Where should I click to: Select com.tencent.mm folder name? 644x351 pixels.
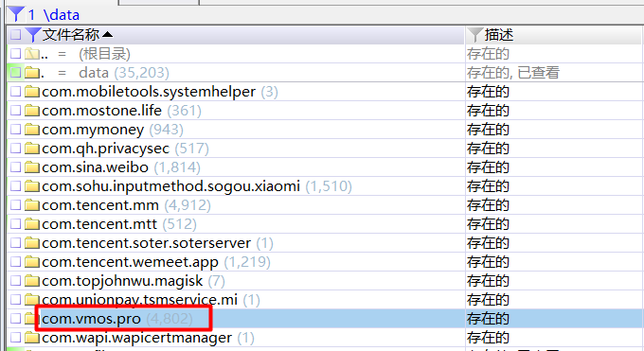(x=100, y=205)
